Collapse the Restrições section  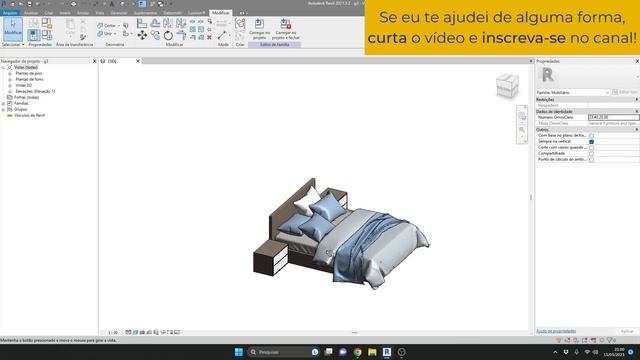coord(636,100)
